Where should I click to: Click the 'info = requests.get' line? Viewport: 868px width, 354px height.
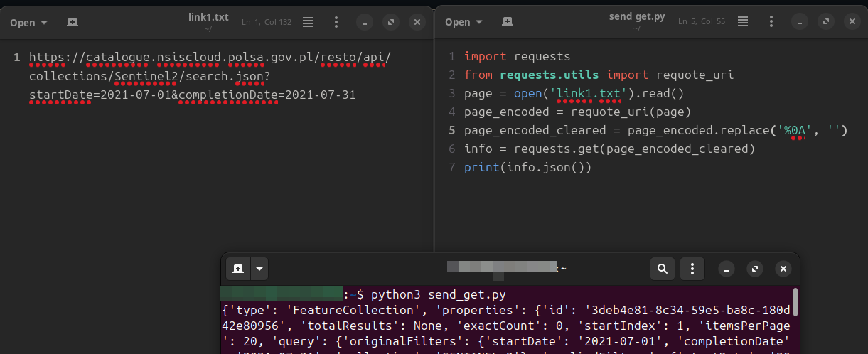pos(609,149)
